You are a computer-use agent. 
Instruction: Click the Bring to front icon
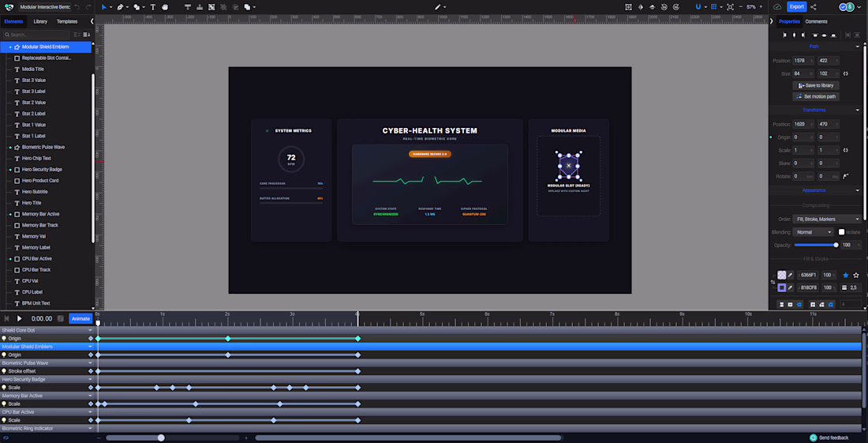click(x=188, y=7)
